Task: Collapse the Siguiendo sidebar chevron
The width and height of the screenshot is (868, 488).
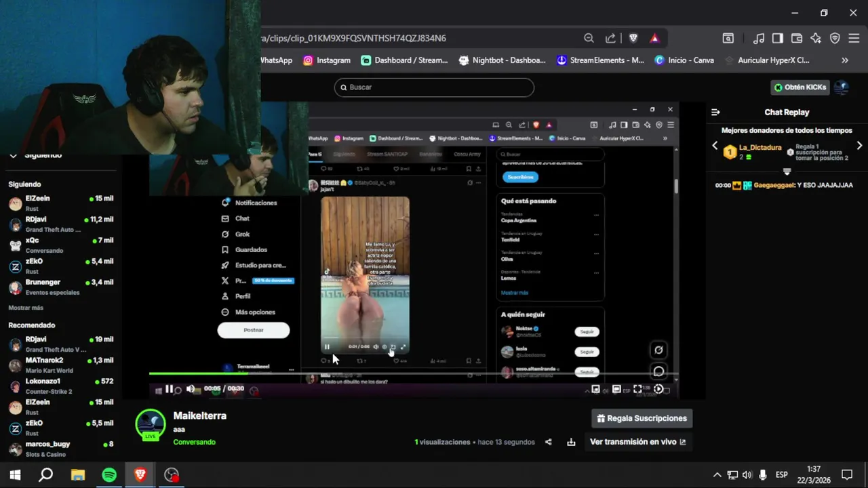Action: [x=13, y=155]
